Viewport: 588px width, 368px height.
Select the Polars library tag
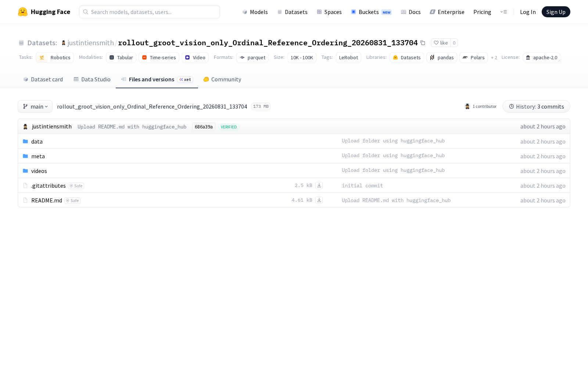474,57
